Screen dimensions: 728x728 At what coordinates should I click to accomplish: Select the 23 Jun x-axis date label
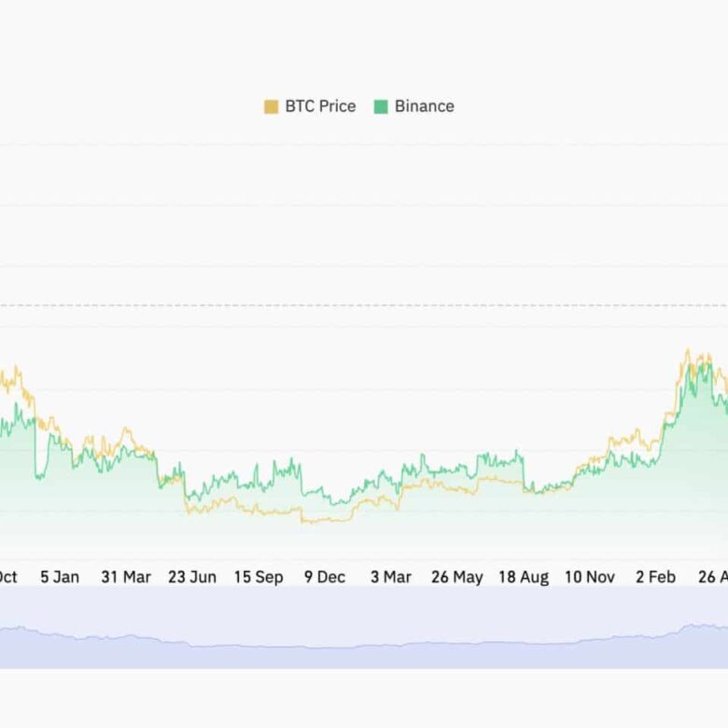pyautogui.click(x=191, y=577)
